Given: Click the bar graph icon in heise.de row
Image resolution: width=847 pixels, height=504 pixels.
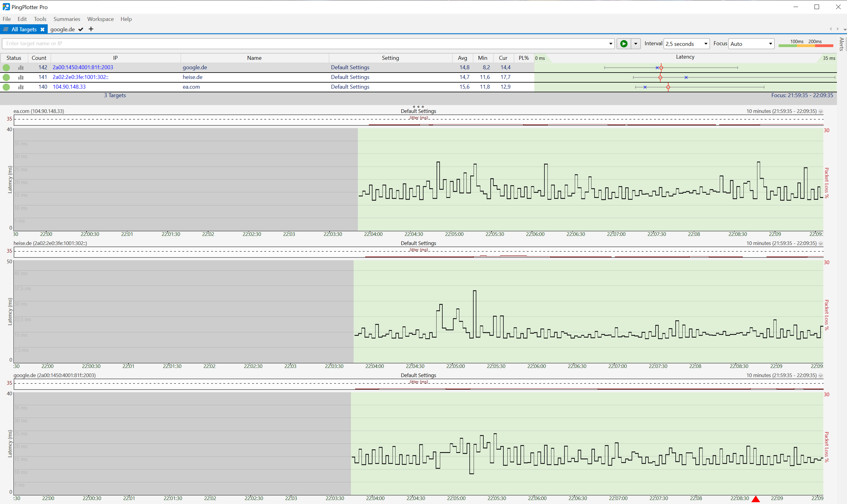Looking at the screenshot, I should [21, 77].
